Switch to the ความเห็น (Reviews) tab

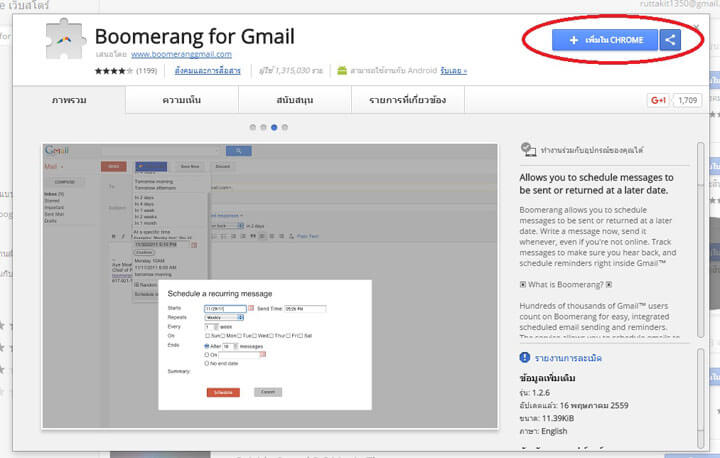click(183, 100)
